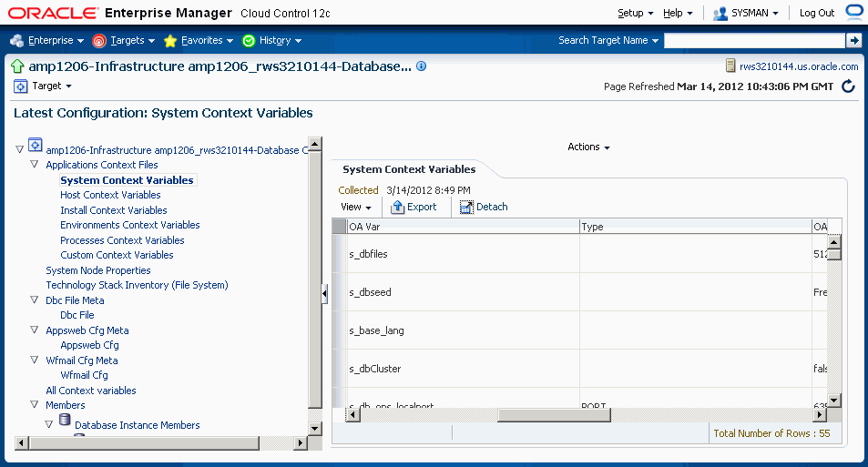The image size is (868, 467).
Task: Select the System Context Variables tab
Action: tap(409, 169)
